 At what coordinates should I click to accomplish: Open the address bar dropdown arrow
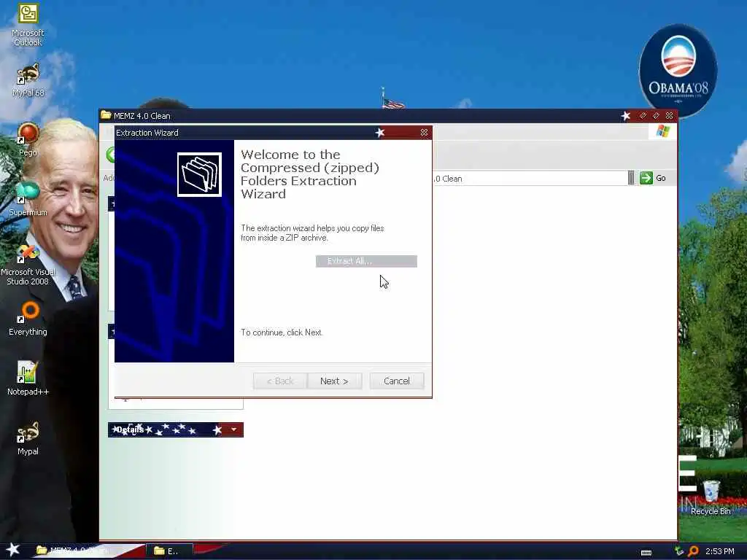(631, 178)
